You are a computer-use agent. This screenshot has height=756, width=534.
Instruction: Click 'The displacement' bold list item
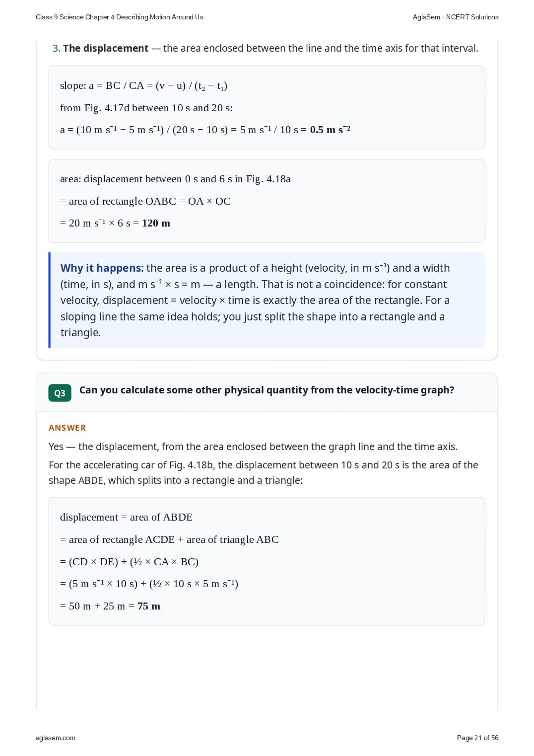106,48
